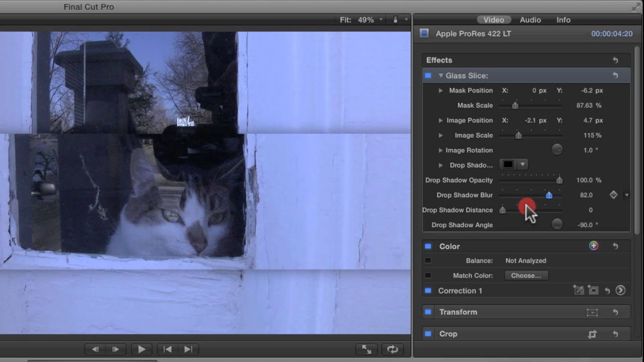The width and height of the screenshot is (644, 362).
Task: Add a color correction with plus icon
Action: (x=594, y=246)
